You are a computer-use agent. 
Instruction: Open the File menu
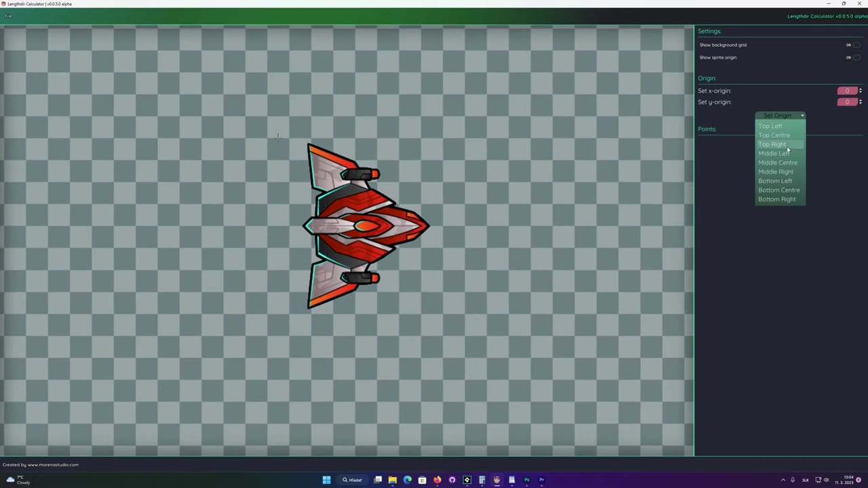point(9,16)
